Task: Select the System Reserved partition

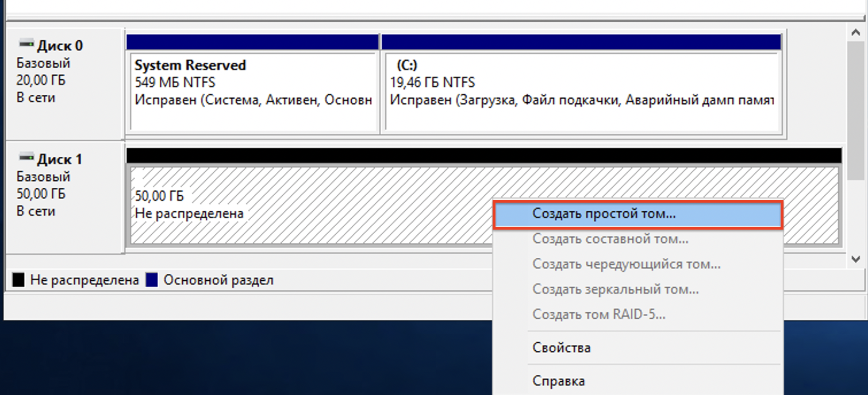Action: coord(253,84)
